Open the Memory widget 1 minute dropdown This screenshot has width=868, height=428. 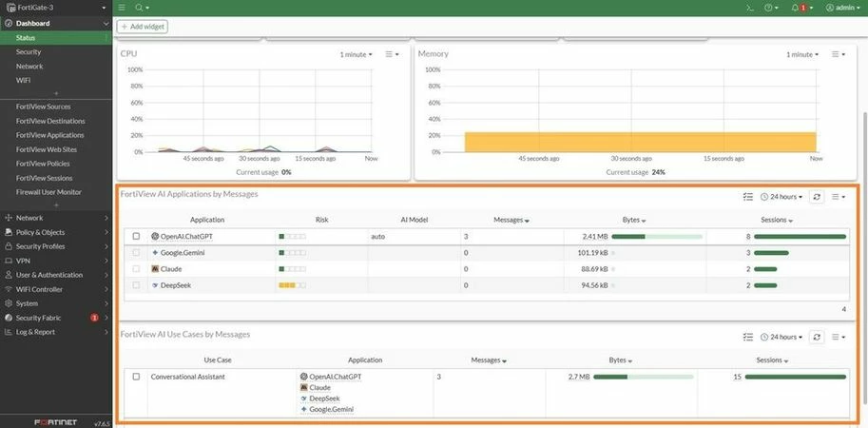pyautogui.click(x=802, y=54)
